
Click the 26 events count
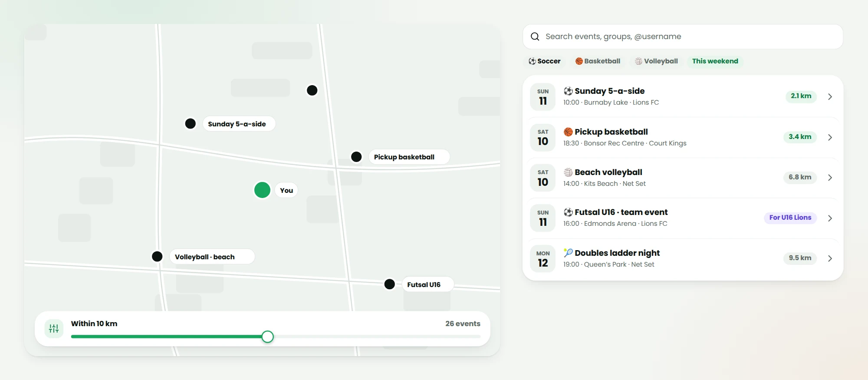pyautogui.click(x=463, y=324)
